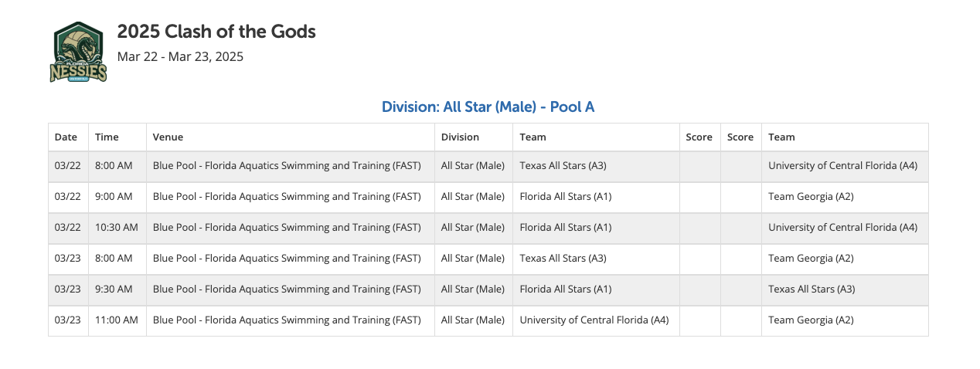Click the Division column header
This screenshot has height=369, width=980.
[x=460, y=137]
